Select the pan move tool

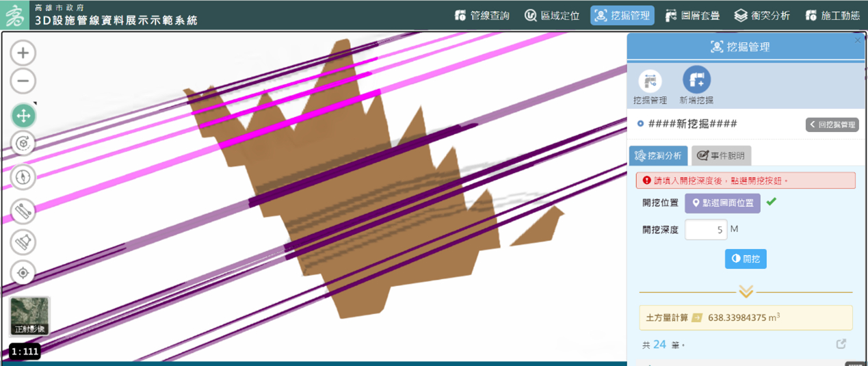click(x=23, y=116)
